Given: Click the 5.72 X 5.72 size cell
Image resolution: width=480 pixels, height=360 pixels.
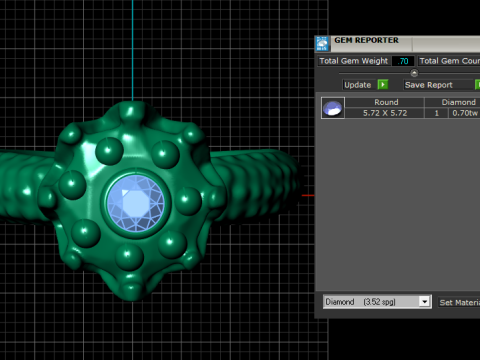Looking at the screenshot, I should pos(385,113).
